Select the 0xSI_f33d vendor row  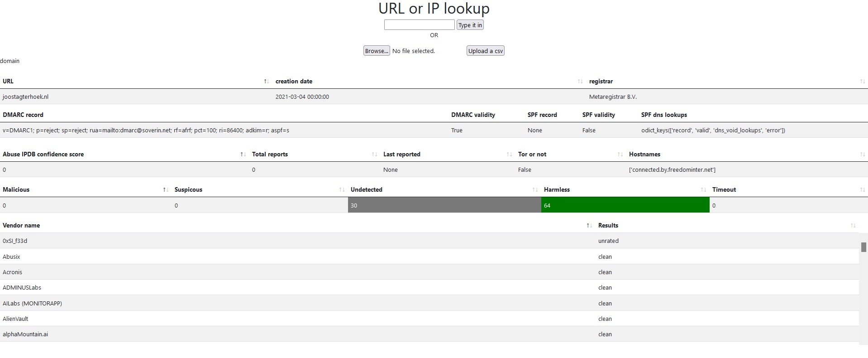[x=429, y=241]
